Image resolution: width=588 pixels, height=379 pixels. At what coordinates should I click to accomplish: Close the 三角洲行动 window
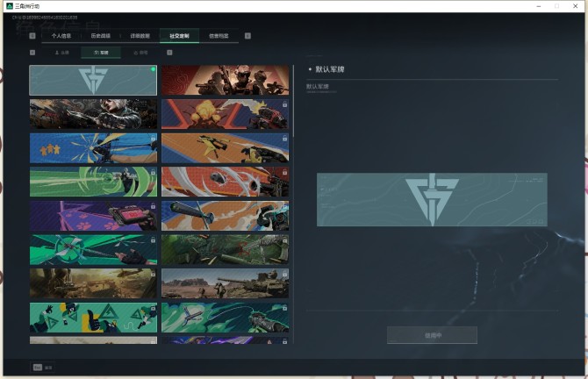coord(575,6)
